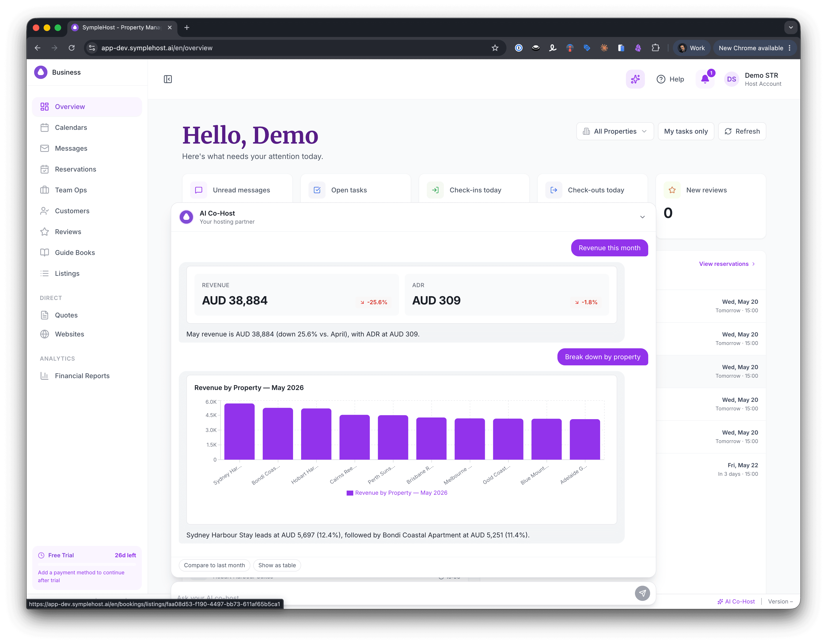
Task: Click the AI Co-Host avatar icon
Action: pyautogui.click(x=186, y=217)
